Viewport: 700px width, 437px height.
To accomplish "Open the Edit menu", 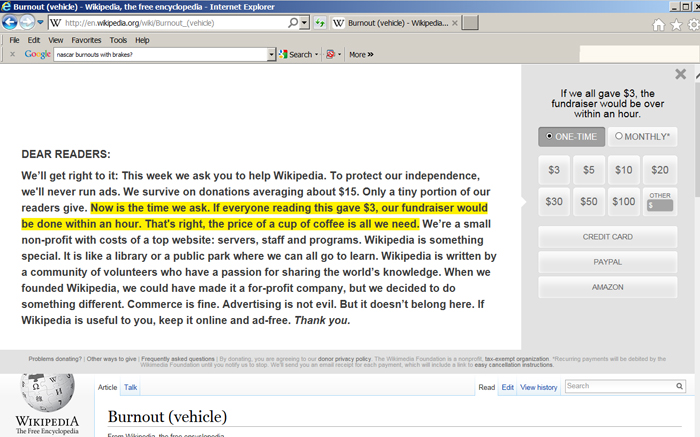I will coord(33,40).
